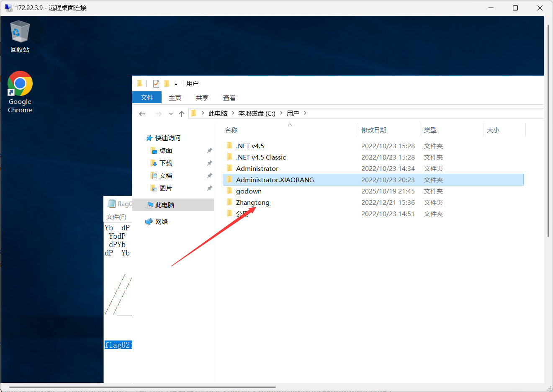Click the remote desktop horizontal scrollbar

pyautogui.click(x=142, y=387)
